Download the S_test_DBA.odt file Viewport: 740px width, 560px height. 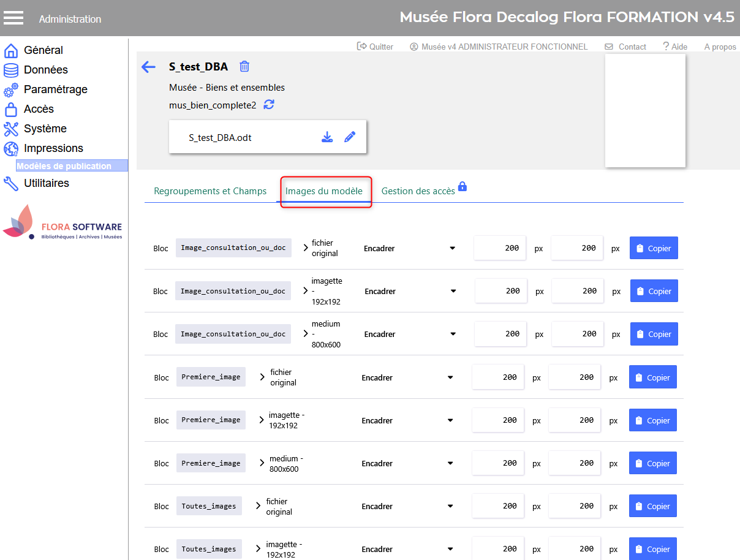(x=327, y=137)
